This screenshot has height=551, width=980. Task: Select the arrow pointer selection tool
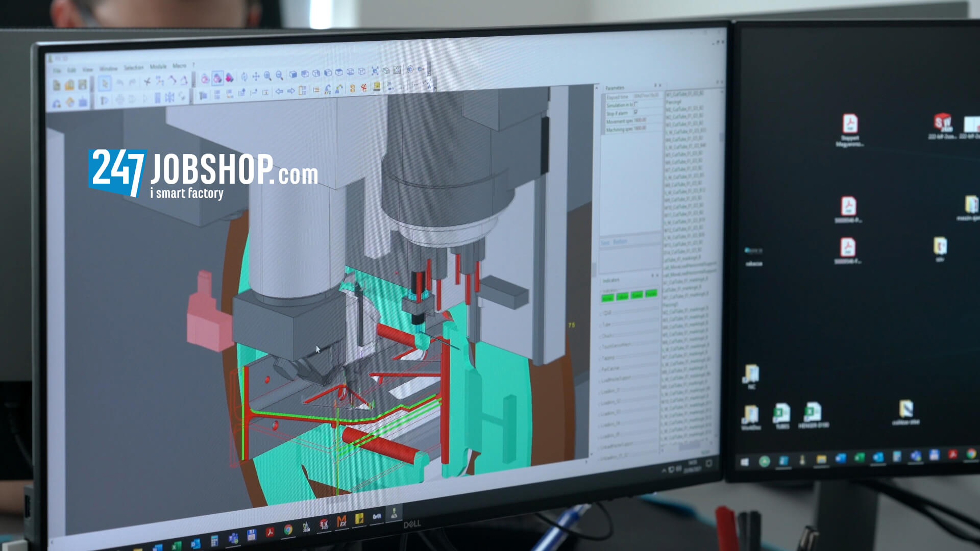(105, 83)
